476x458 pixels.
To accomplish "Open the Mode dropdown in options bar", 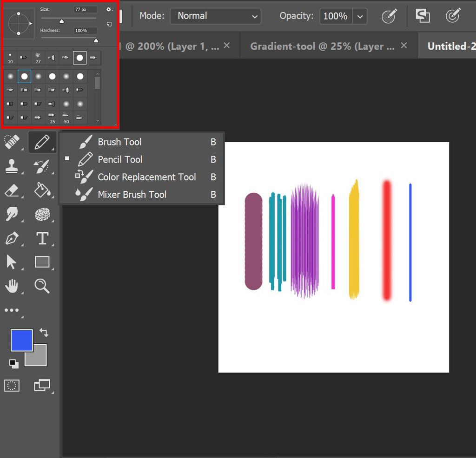I will click(215, 15).
